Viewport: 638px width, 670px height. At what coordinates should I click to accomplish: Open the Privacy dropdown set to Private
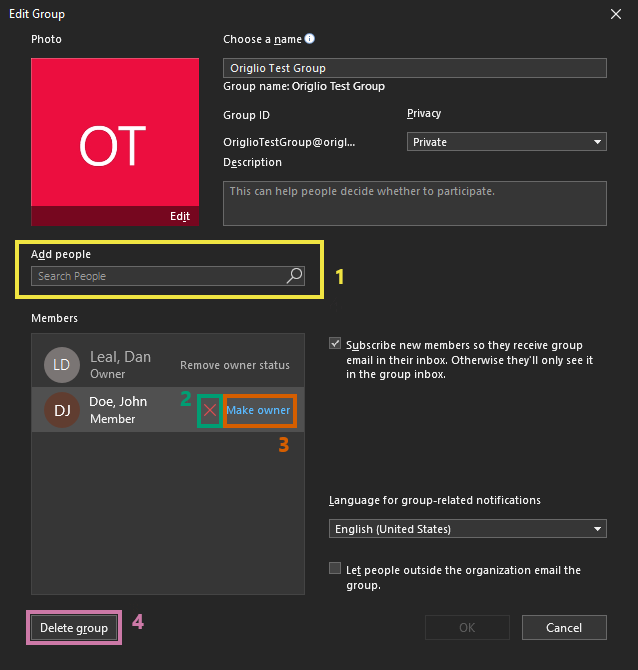(x=506, y=142)
